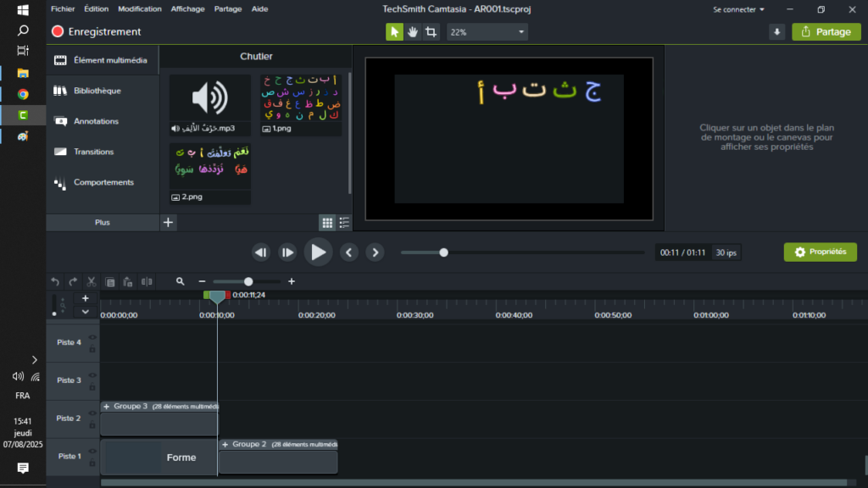Image resolution: width=868 pixels, height=488 pixels.
Task: Toggle visibility eye of Piste 1
Action: 92,452
